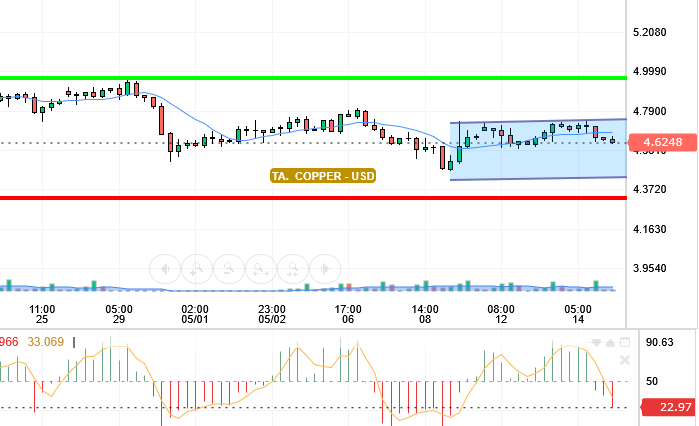Click the 05:00 14 time axis label
Image resolution: width=699 pixels, height=426 pixels.
coord(578,314)
